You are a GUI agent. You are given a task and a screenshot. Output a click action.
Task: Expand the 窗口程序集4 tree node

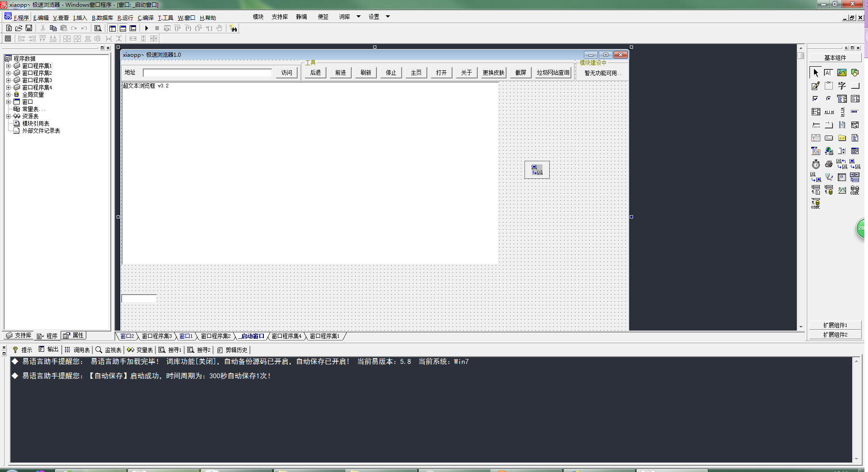pyautogui.click(x=8, y=87)
